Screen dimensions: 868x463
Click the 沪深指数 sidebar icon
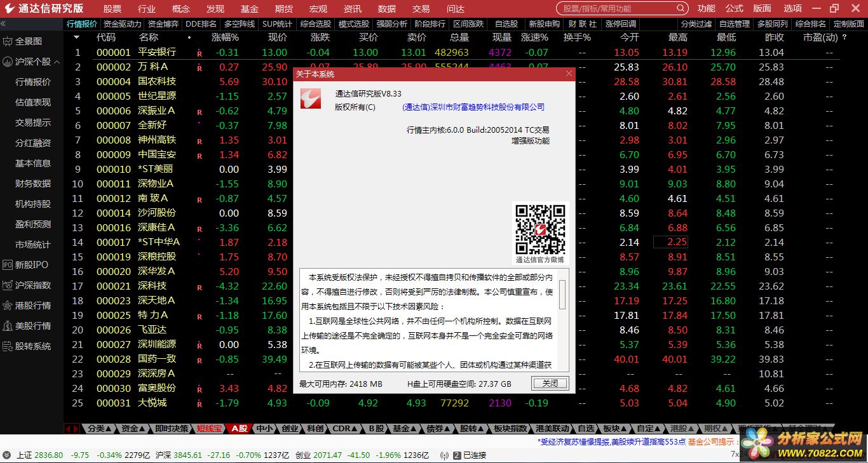(x=8, y=285)
